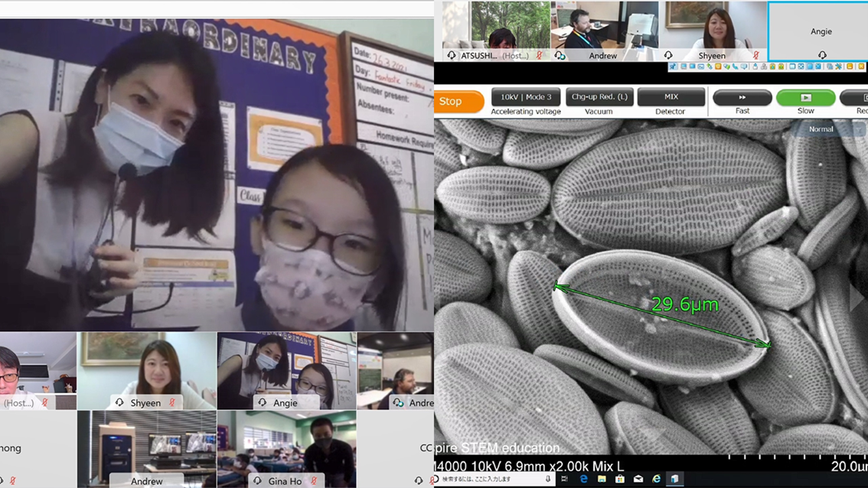
Task: Click the pin icon in remote toolbar
Action: click(x=674, y=67)
